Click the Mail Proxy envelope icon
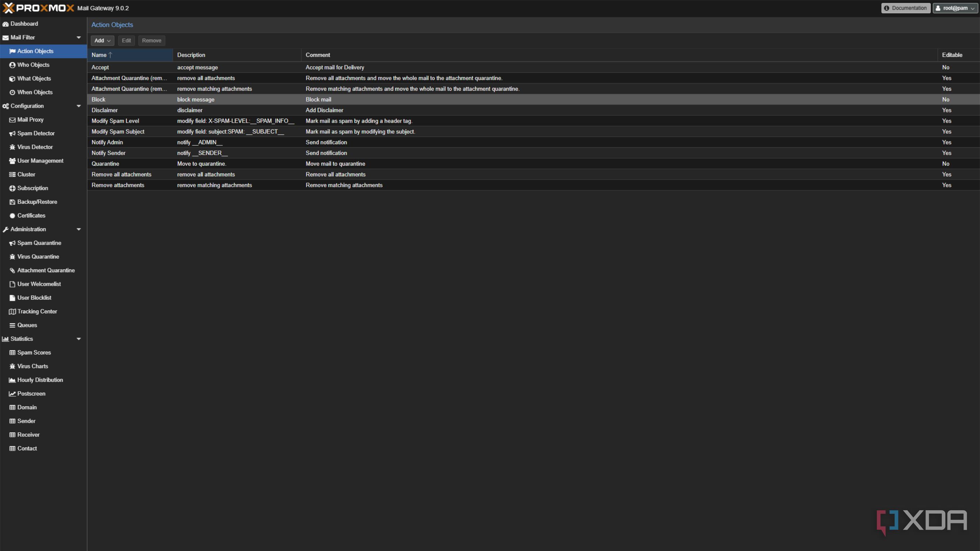The height and width of the screenshot is (551, 980). tap(12, 120)
